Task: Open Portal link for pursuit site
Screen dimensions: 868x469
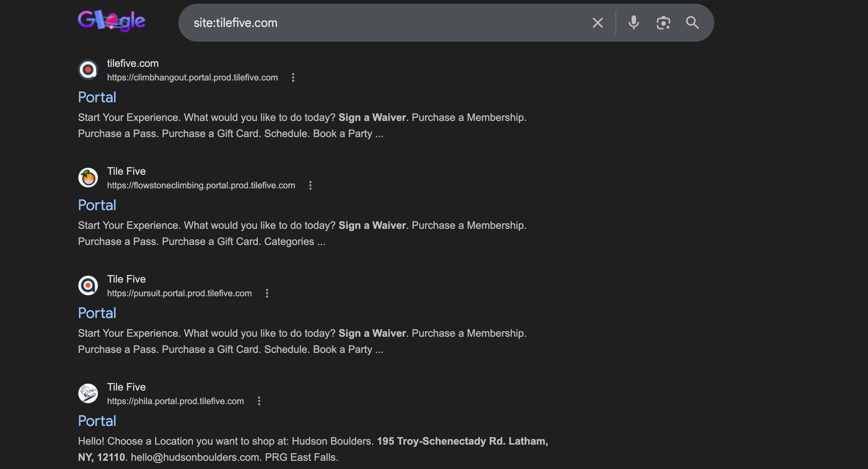Action: pyautogui.click(x=97, y=313)
